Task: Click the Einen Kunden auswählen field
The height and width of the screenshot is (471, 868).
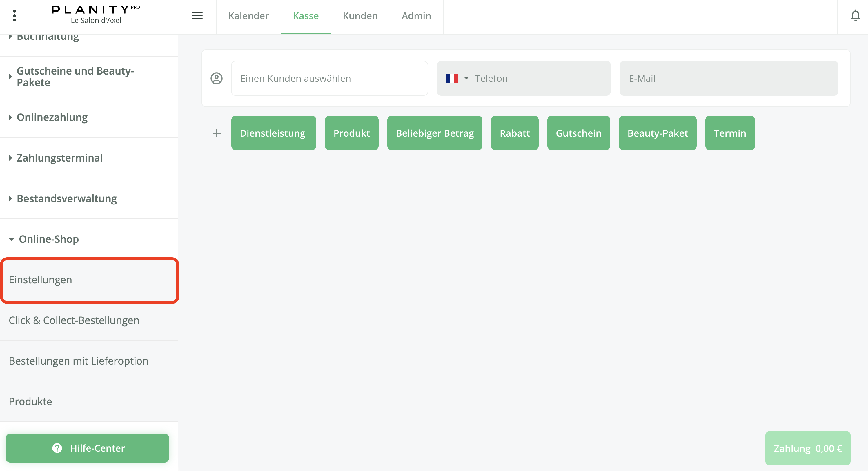Action: (x=329, y=78)
